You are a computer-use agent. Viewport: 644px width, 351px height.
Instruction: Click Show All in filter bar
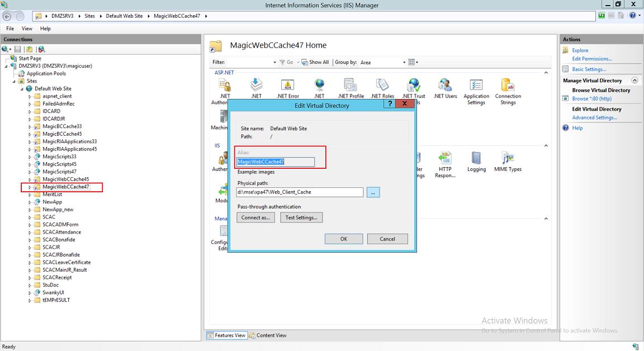315,63
